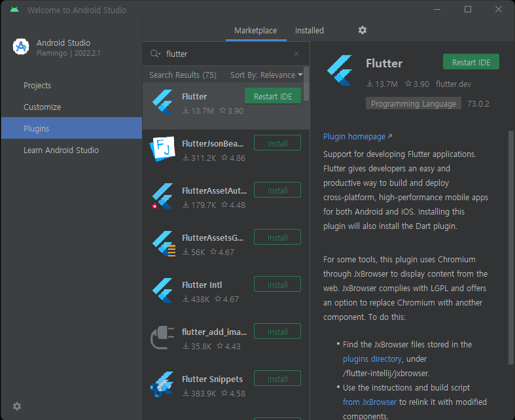Click Restart IDE in the details header
This screenshot has height=420, width=515.
471,62
